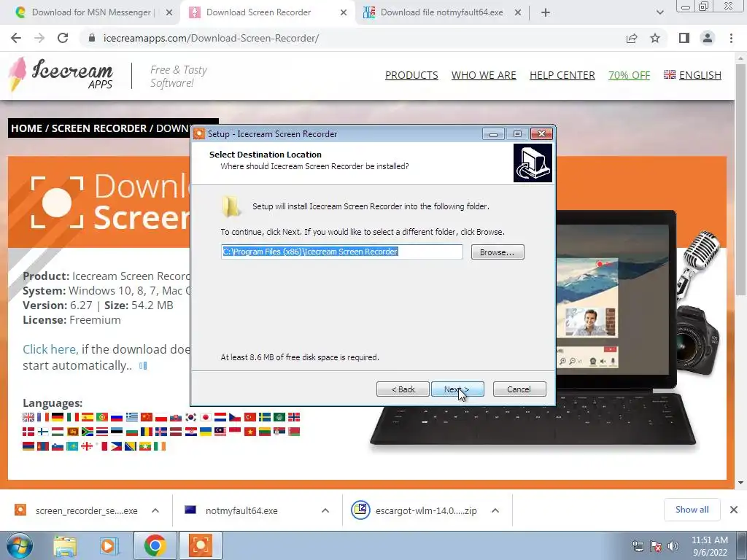Open the PRODUCTS menu
The height and width of the screenshot is (560, 747).
411,75
